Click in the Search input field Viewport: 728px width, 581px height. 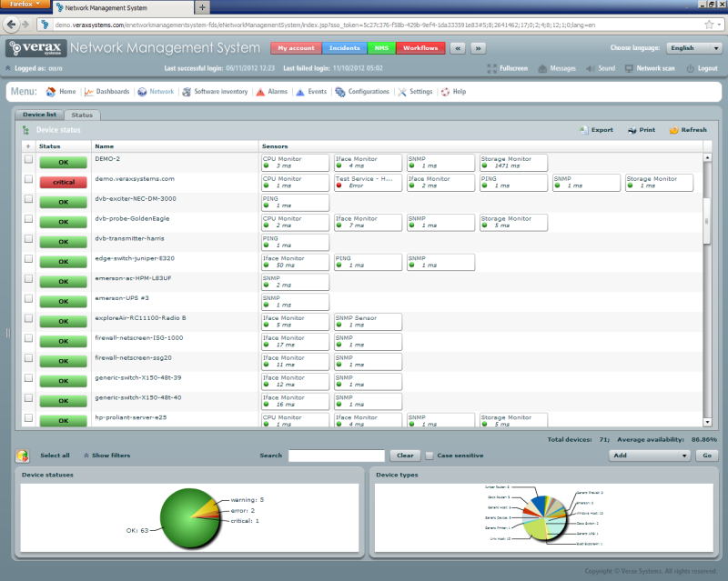click(337, 456)
